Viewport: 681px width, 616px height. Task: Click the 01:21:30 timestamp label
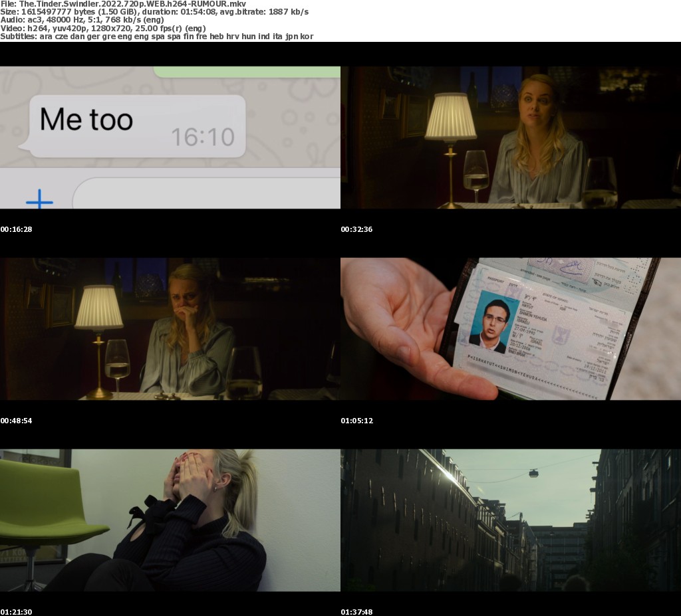[17, 611]
